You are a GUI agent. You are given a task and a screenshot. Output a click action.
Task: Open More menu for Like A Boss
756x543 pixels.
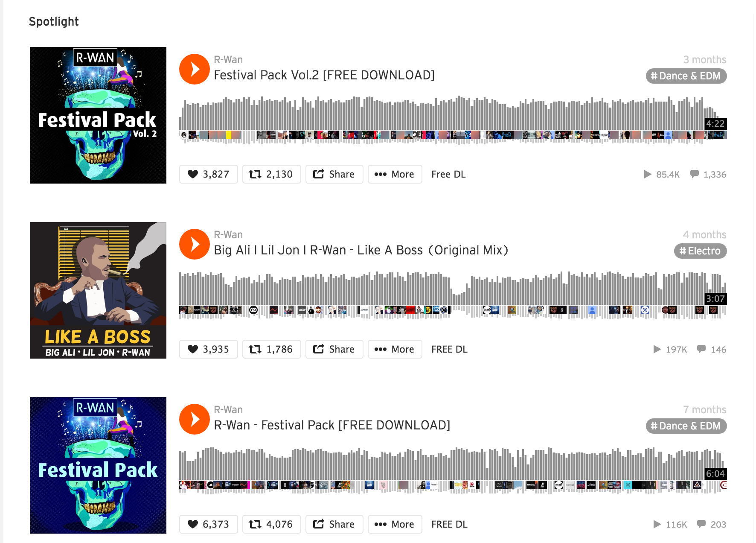[x=395, y=349]
